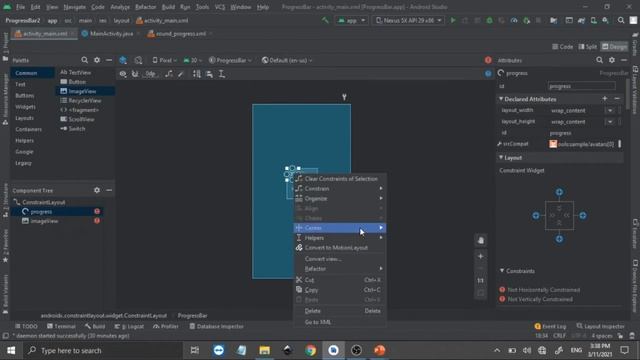
Task: Click red error indicator above design surface
Action: [x=488, y=60]
